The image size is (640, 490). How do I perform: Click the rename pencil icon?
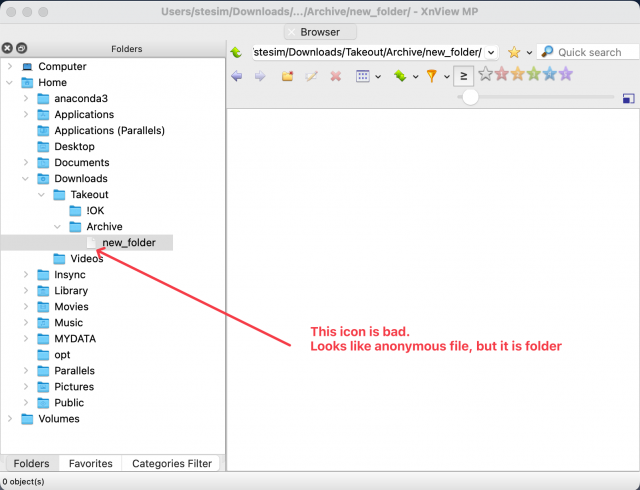pos(311,76)
